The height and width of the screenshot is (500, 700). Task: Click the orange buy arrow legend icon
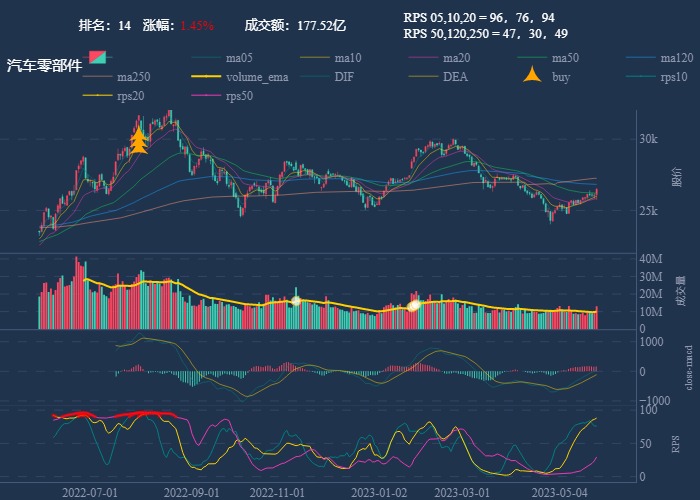tap(532, 77)
